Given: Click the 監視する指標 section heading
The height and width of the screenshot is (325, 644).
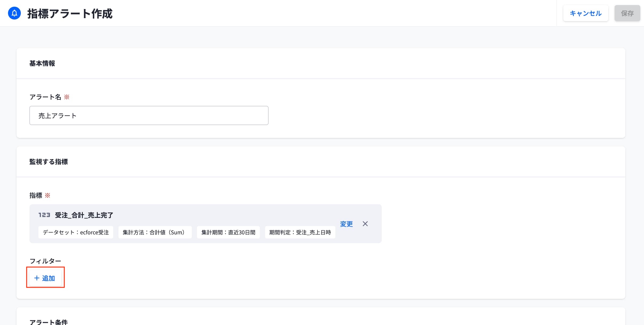Looking at the screenshot, I should tap(49, 162).
